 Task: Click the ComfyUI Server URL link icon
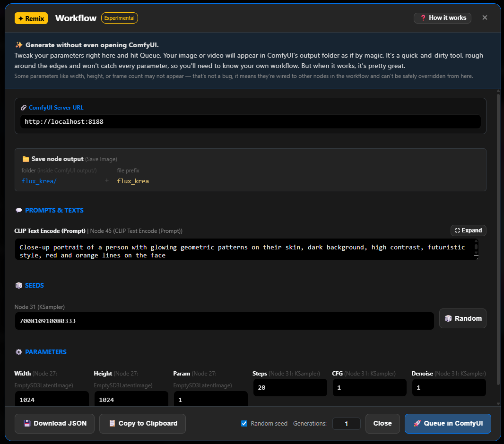point(24,108)
